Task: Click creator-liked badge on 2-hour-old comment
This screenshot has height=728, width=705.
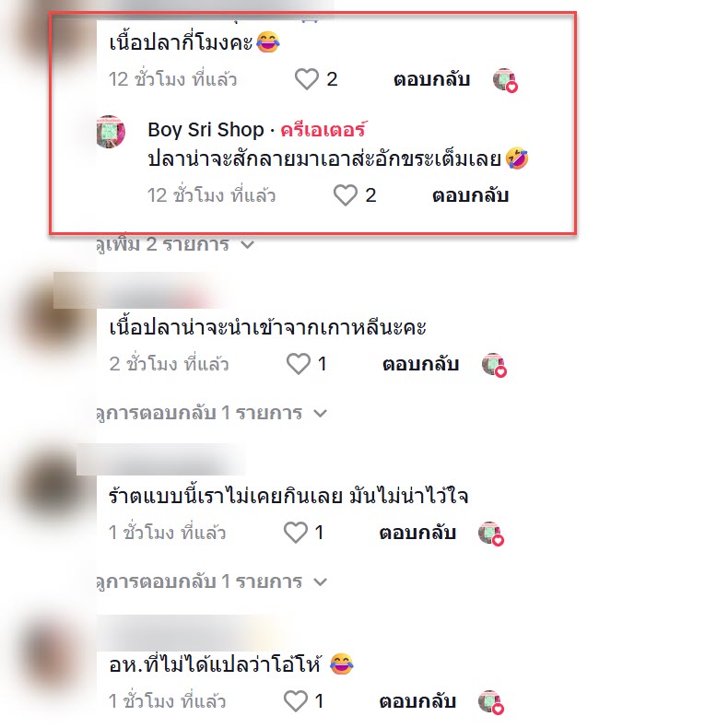Action: 494,365
